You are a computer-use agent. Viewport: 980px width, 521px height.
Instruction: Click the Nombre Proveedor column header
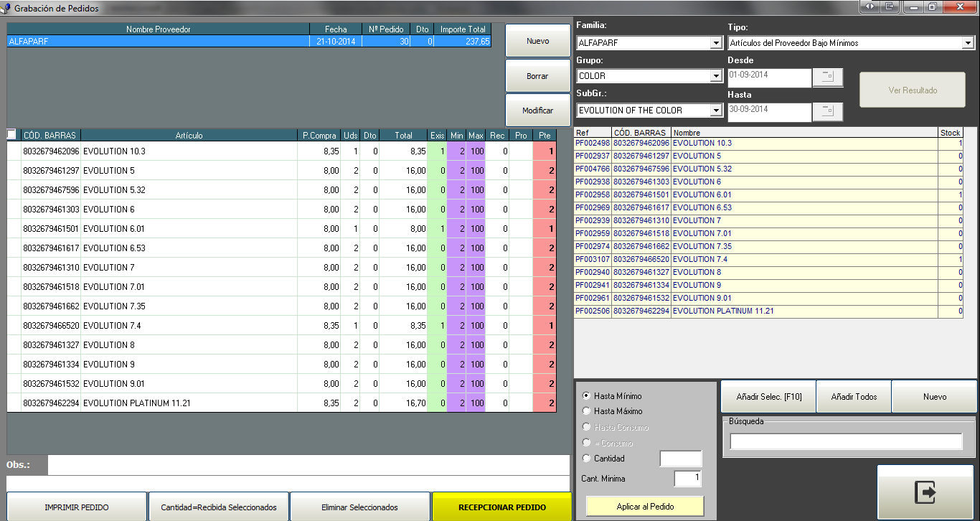point(158,29)
